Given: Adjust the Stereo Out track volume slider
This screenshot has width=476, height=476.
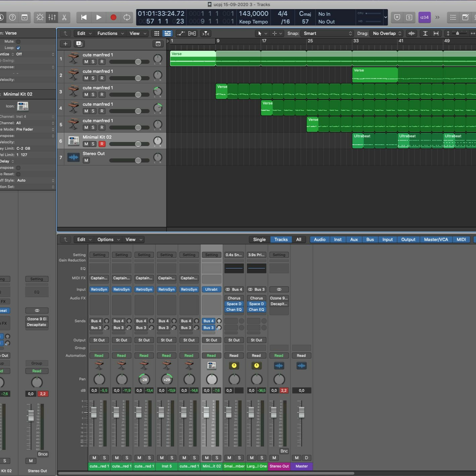Looking at the screenshot, I should point(138,161).
